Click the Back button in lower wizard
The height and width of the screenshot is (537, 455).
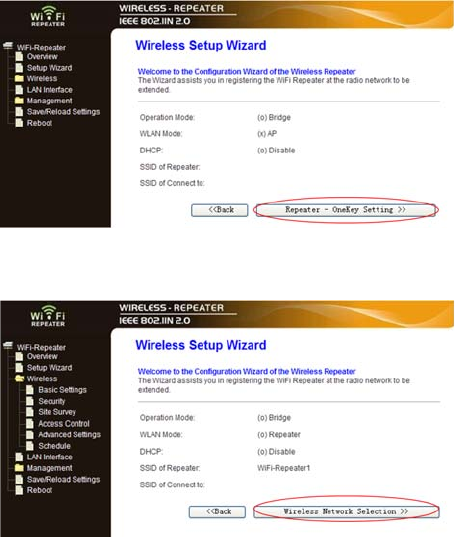[x=217, y=512]
